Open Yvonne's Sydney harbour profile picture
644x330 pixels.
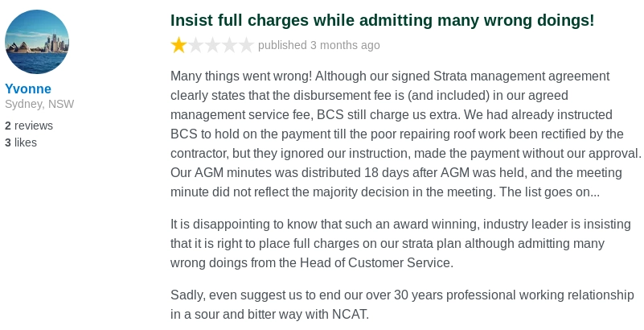click(x=37, y=42)
